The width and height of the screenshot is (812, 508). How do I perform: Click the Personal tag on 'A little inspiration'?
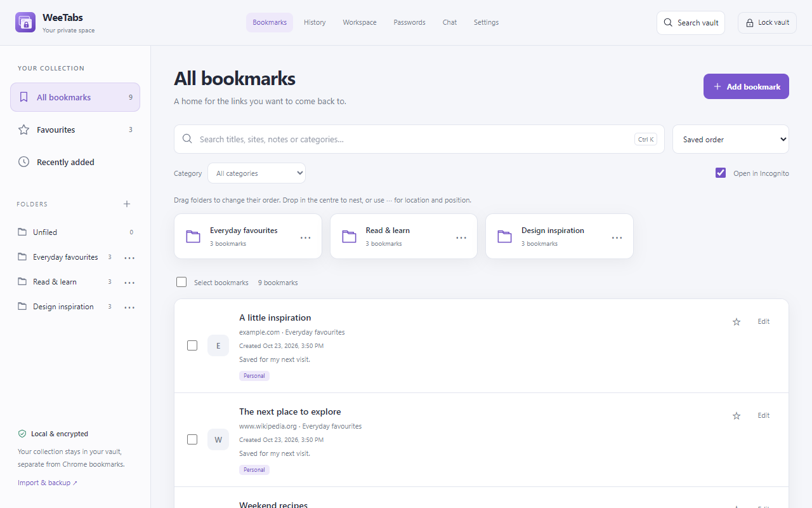254,376
